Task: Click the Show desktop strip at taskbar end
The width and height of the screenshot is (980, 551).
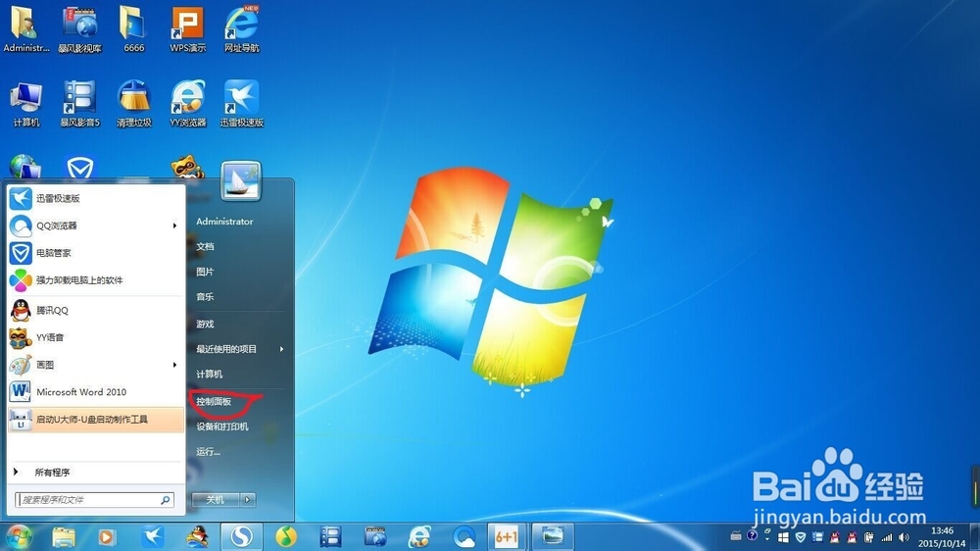Action: [975, 536]
